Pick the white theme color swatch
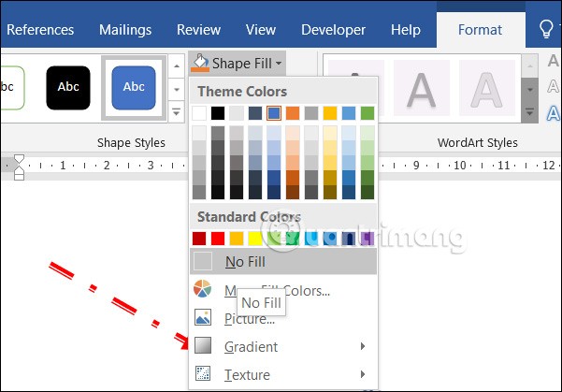The height and width of the screenshot is (392, 562). (x=199, y=113)
